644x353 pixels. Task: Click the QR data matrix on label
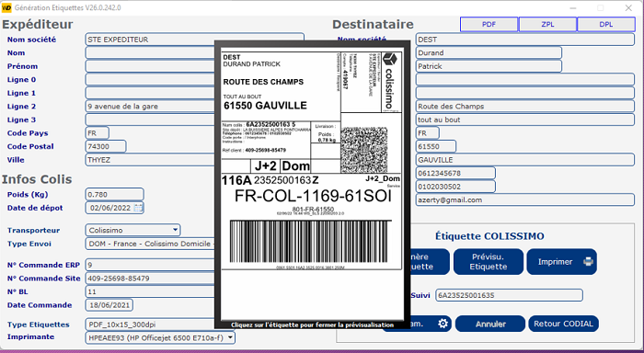click(x=364, y=150)
